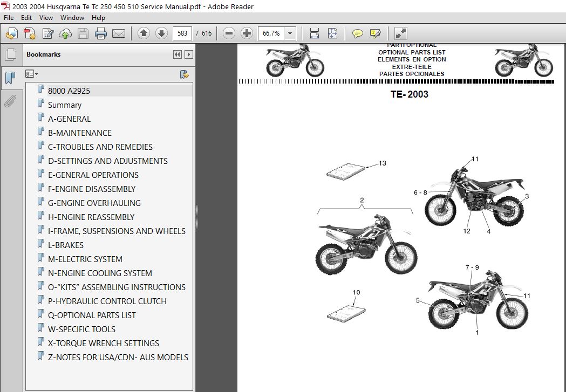566x392 pixels.
Task: Open the Q-OPTIONAL PARTS LIST bookmark
Action: 92,315
